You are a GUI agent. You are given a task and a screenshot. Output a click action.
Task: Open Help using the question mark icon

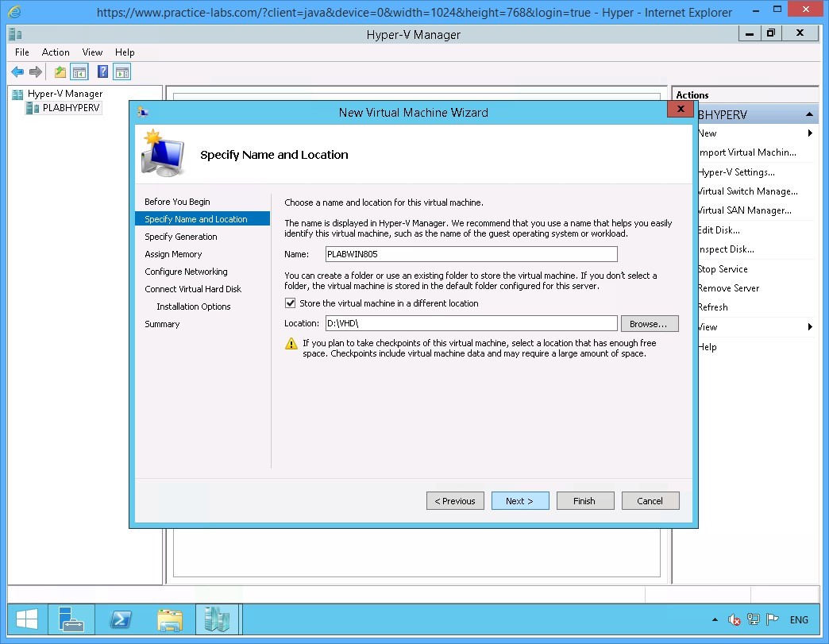pyautogui.click(x=101, y=71)
